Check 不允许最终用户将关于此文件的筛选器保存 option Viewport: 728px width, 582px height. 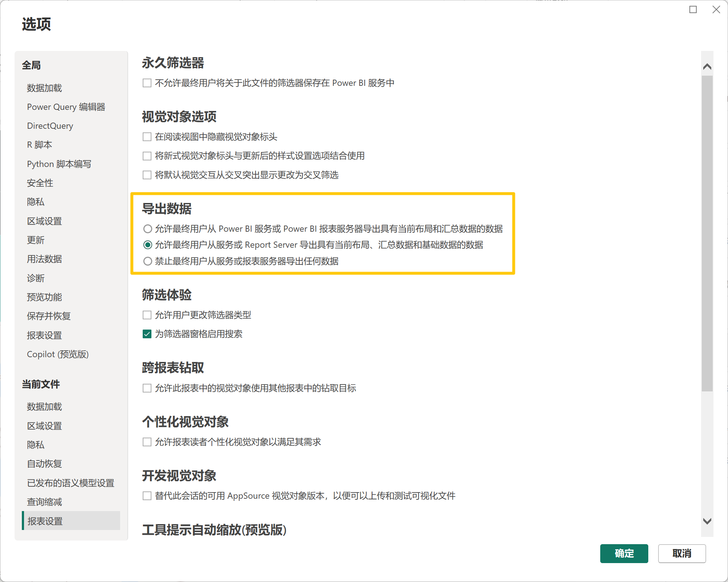coord(147,83)
